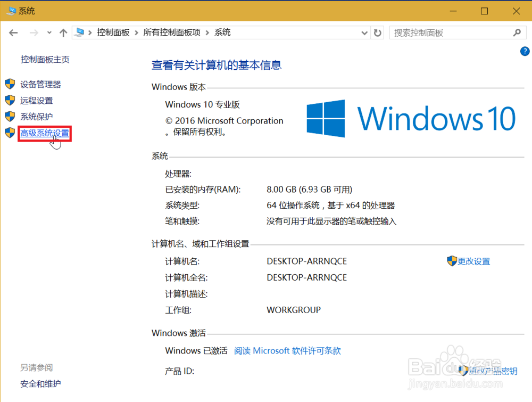This screenshot has width=532, height=402.
Task: Click the computer icon in address bar
Action: pos(79,32)
